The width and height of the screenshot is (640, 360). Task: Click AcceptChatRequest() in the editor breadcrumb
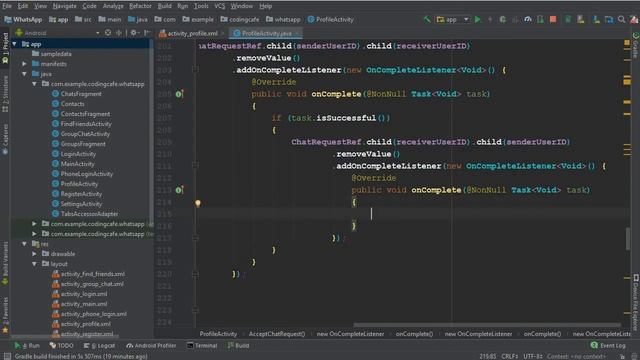(x=277, y=334)
